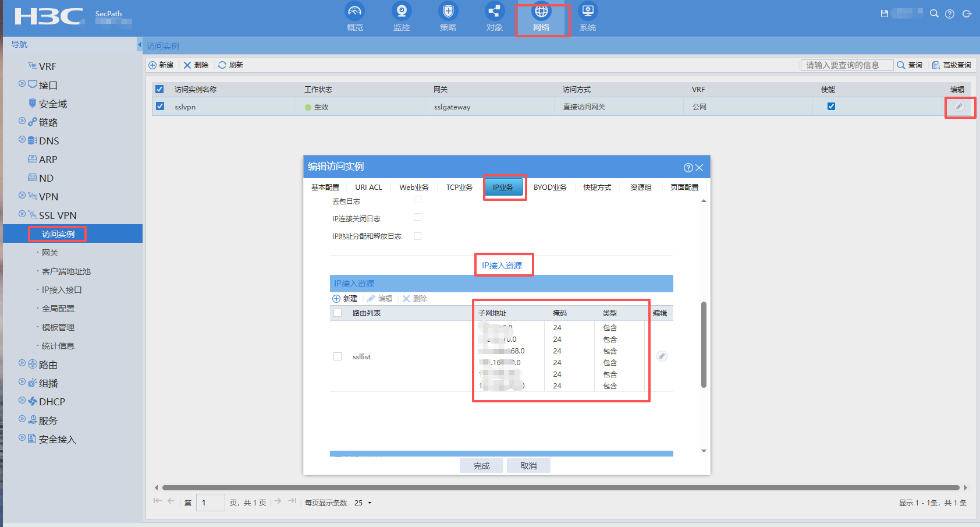Click the logout icon at top right

(x=967, y=13)
